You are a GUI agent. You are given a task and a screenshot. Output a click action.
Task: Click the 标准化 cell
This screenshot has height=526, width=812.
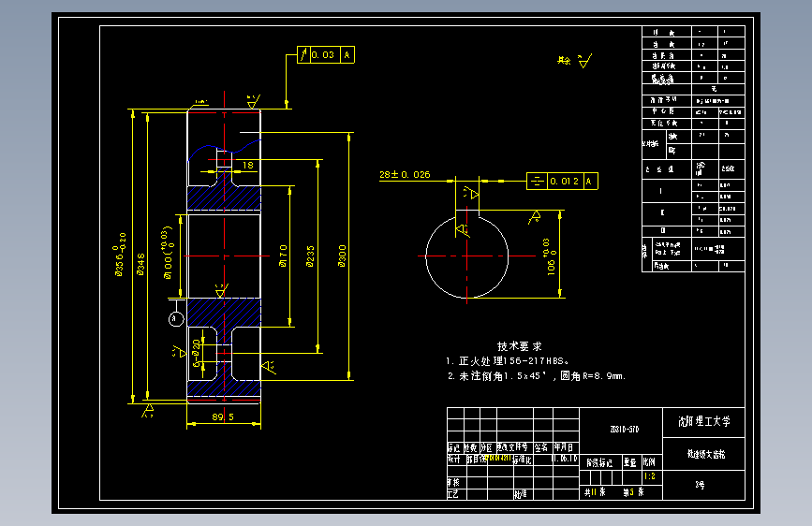(x=523, y=460)
